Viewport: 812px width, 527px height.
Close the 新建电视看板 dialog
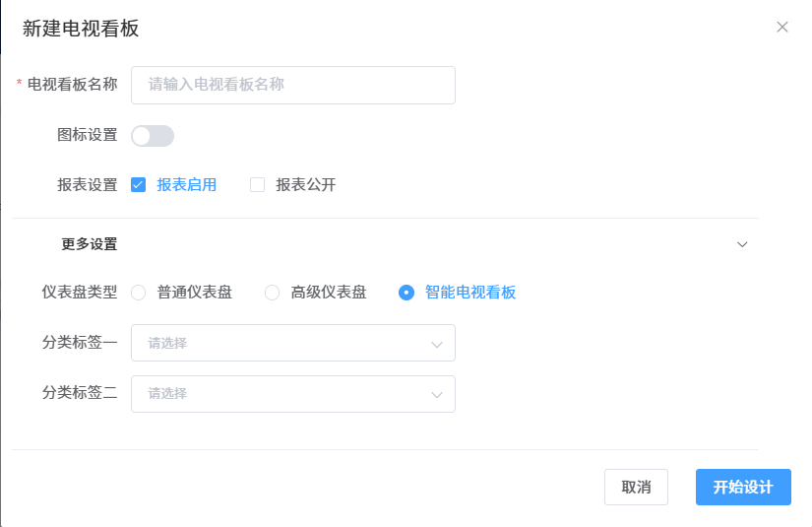click(x=782, y=28)
